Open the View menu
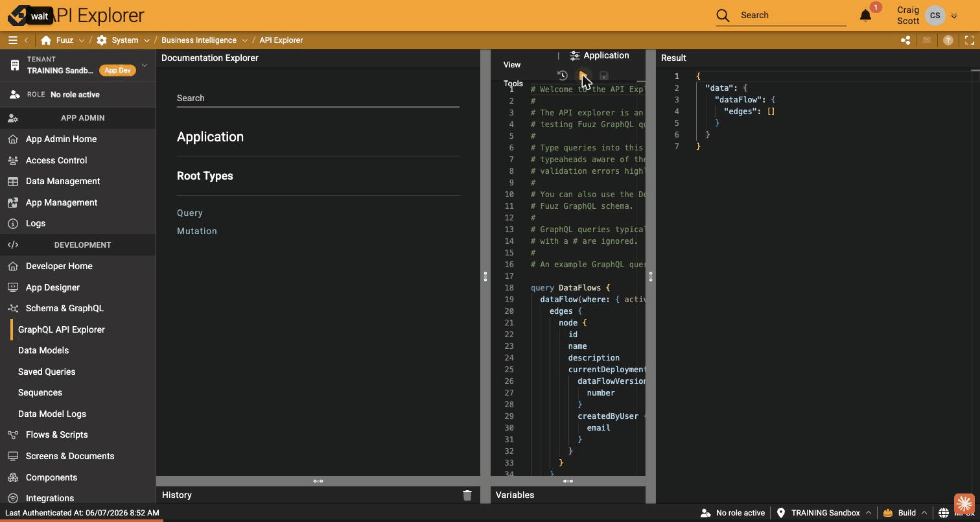The width and height of the screenshot is (980, 522). pos(512,65)
